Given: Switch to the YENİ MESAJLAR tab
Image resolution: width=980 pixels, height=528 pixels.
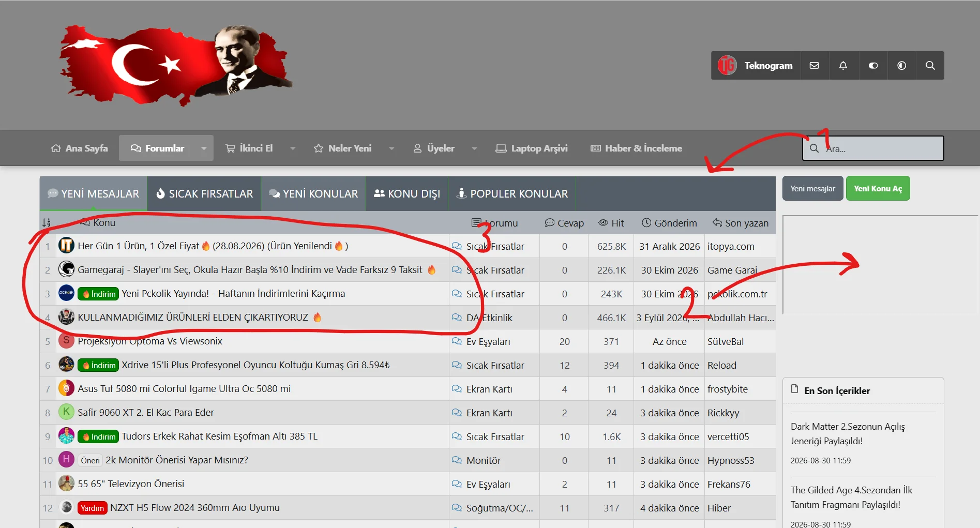Looking at the screenshot, I should click(93, 193).
